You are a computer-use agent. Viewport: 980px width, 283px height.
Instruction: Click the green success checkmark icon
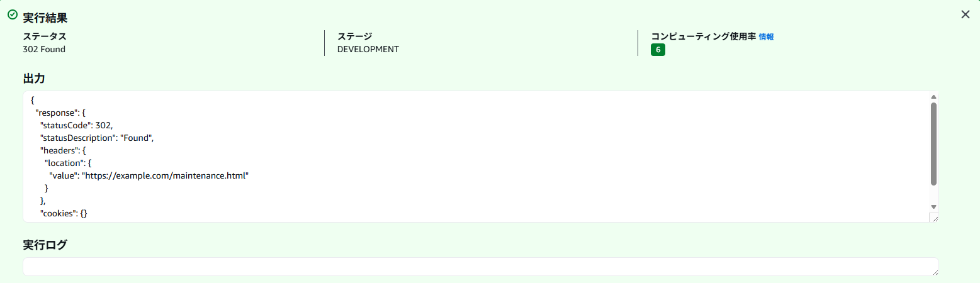pyautogui.click(x=12, y=14)
